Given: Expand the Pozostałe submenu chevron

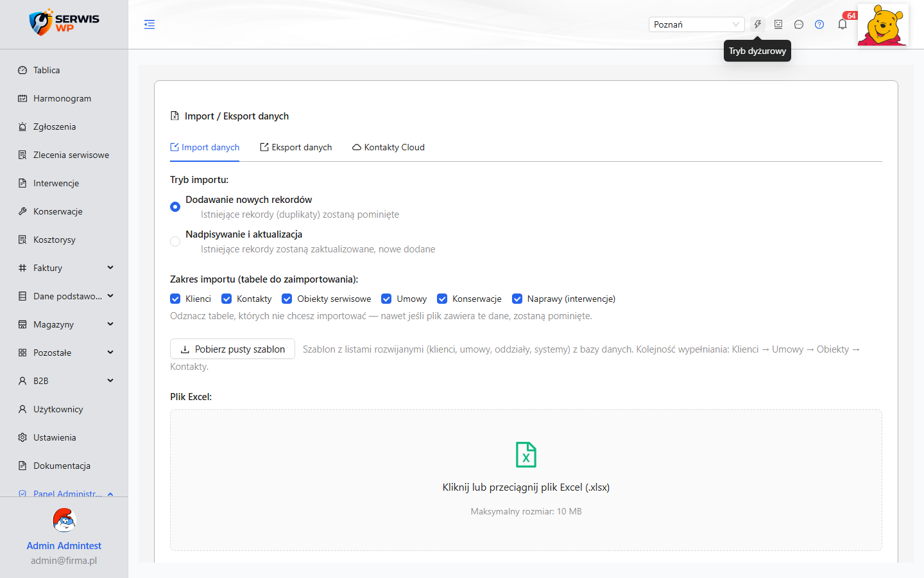Looking at the screenshot, I should [x=110, y=353].
